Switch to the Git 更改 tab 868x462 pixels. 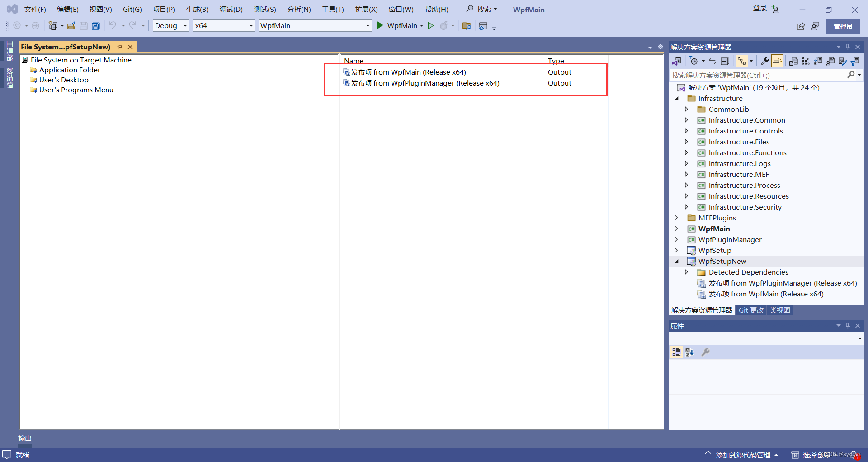point(751,310)
